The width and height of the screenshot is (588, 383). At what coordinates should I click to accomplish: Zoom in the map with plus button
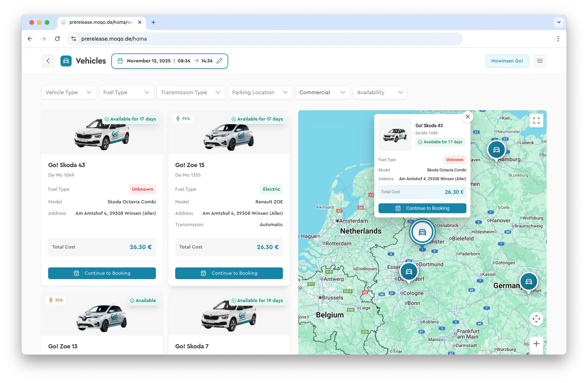click(536, 344)
